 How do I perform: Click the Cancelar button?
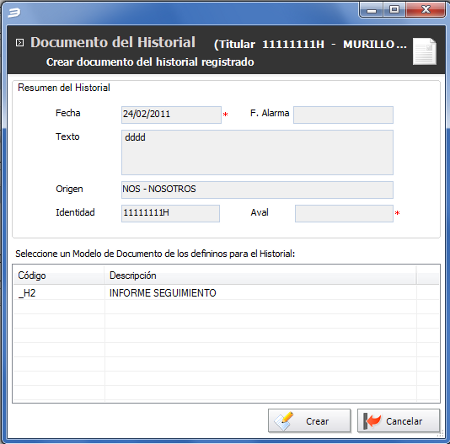click(398, 421)
